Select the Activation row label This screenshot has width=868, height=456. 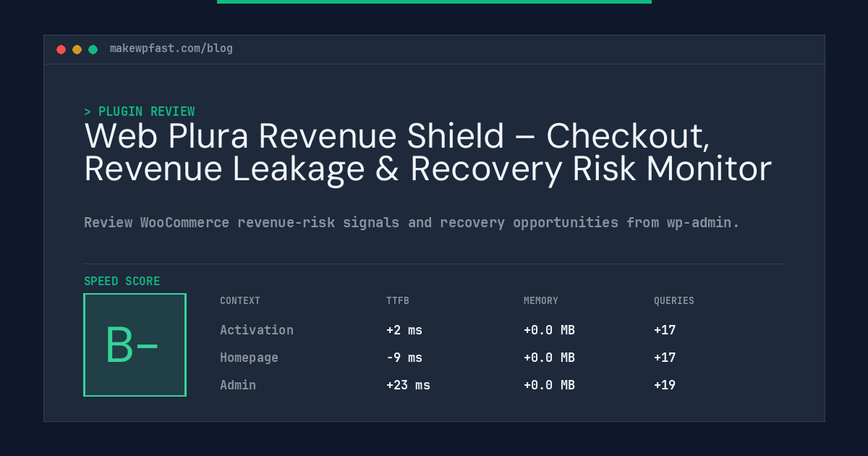257,330
